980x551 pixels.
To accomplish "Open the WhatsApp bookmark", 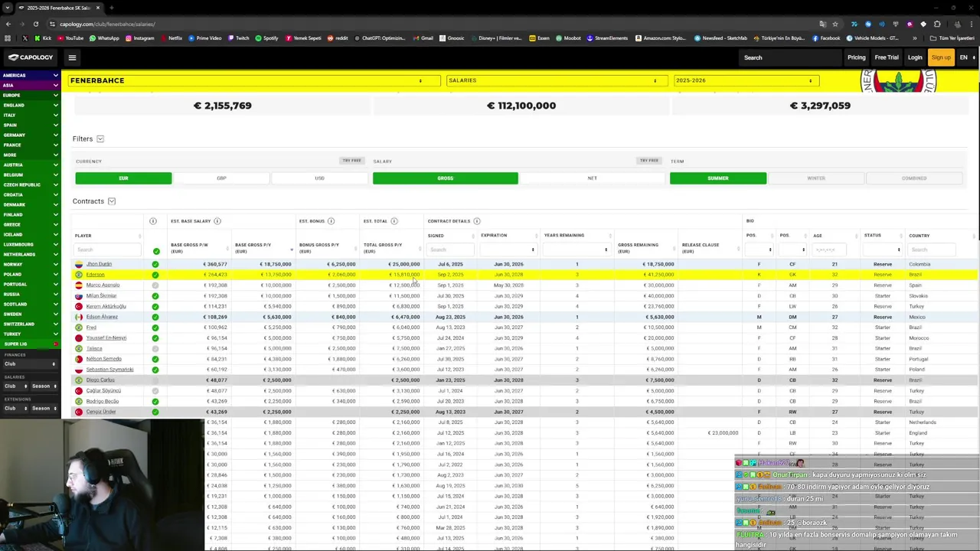I will pos(105,38).
